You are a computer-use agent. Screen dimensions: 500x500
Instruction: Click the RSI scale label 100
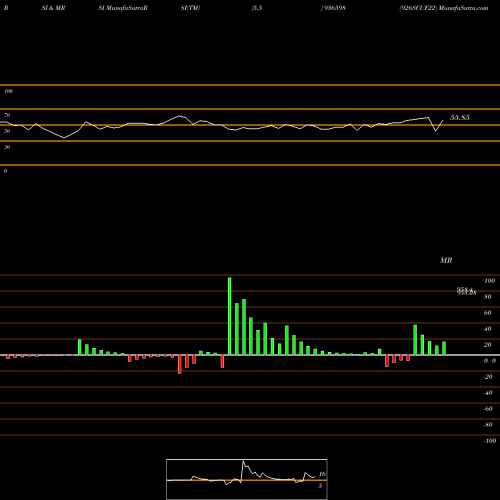click(8, 91)
